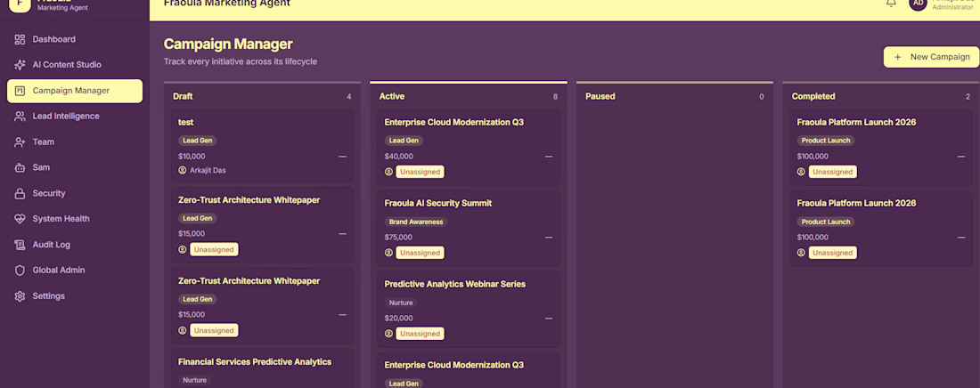Open the AD user avatar menu
980x388 pixels.
[919, 4]
